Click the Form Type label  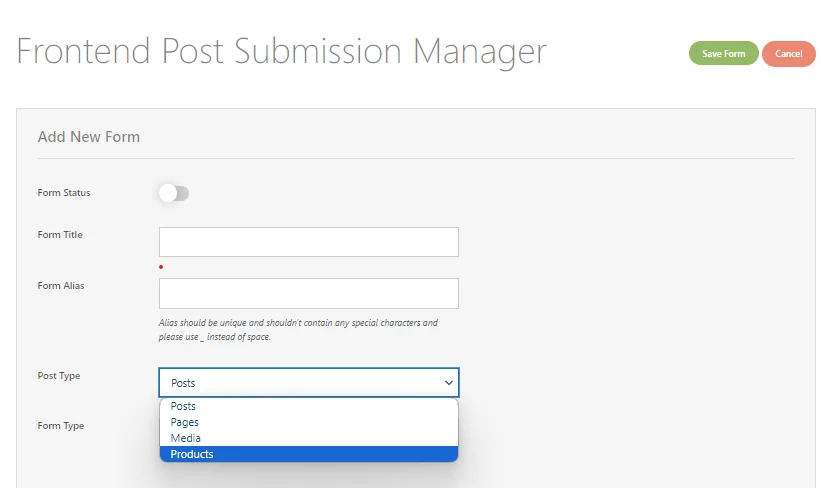pyautogui.click(x=61, y=426)
